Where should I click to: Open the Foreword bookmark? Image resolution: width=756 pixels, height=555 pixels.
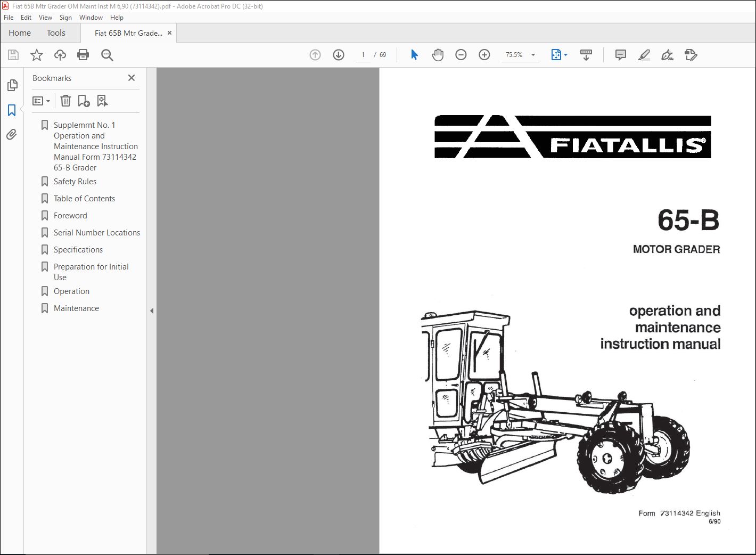tap(70, 216)
